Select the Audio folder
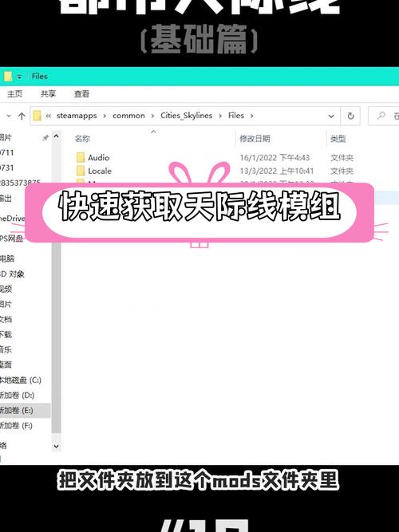This screenshot has height=532, width=399. pos(98,158)
